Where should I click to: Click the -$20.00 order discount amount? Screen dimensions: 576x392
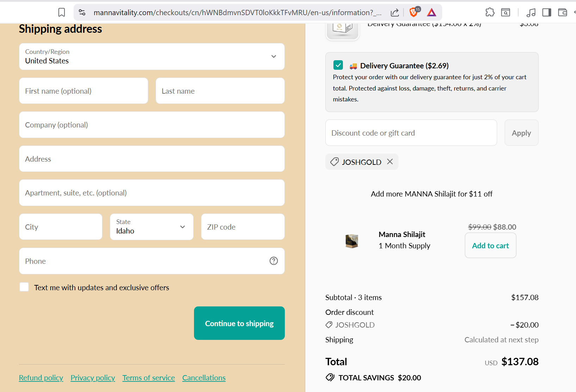pos(525,325)
